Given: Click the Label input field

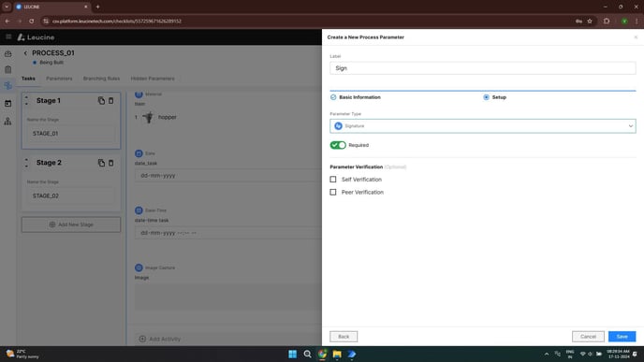Looking at the screenshot, I should pyautogui.click(x=483, y=68).
